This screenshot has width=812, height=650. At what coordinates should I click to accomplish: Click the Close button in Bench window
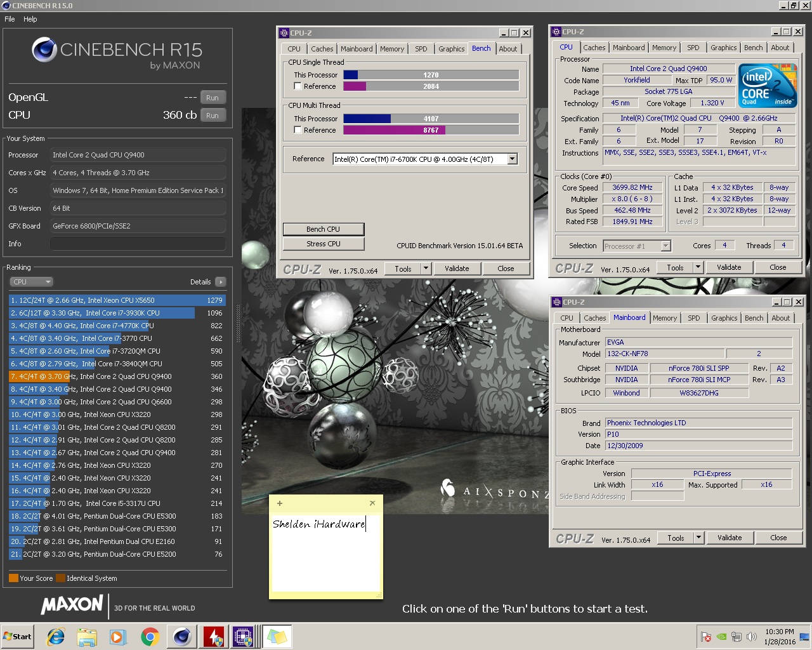506,269
